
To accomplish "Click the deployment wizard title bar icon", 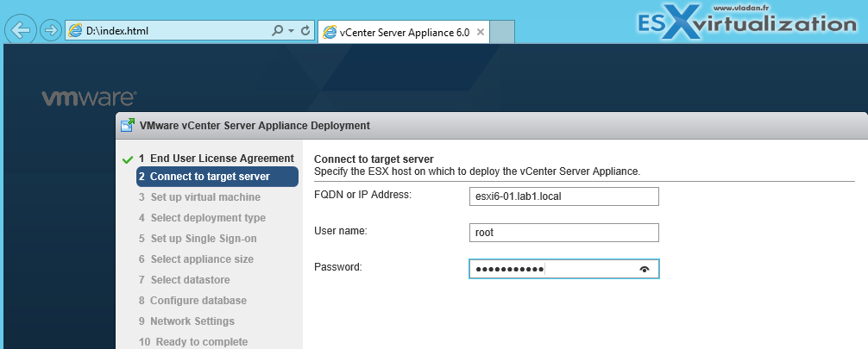I will pyautogui.click(x=128, y=126).
